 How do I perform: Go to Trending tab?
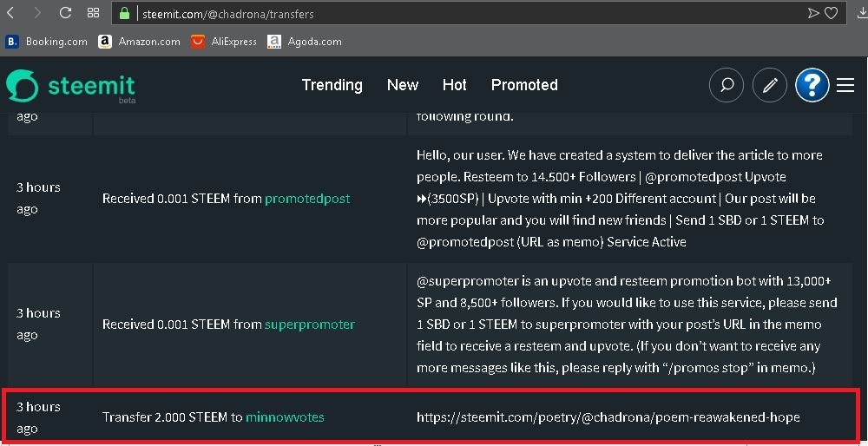point(332,85)
